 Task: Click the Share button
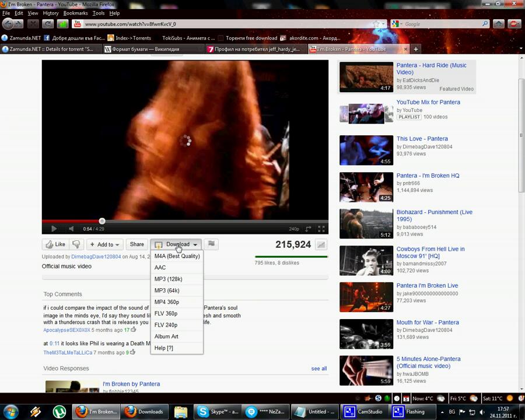pyautogui.click(x=136, y=244)
